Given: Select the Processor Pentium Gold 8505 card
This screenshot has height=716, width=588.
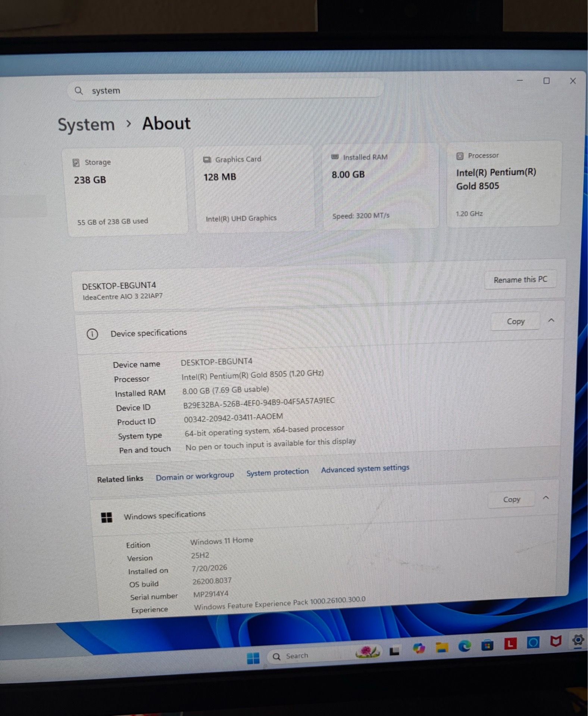Looking at the screenshot, I should 504,183.
